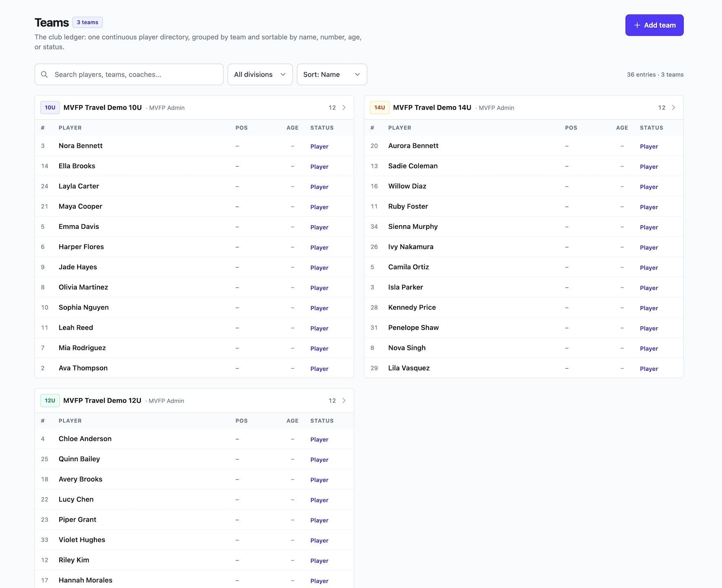Click the 3 teams count badge
Screen dimensions: 722x588
(87, 22)
